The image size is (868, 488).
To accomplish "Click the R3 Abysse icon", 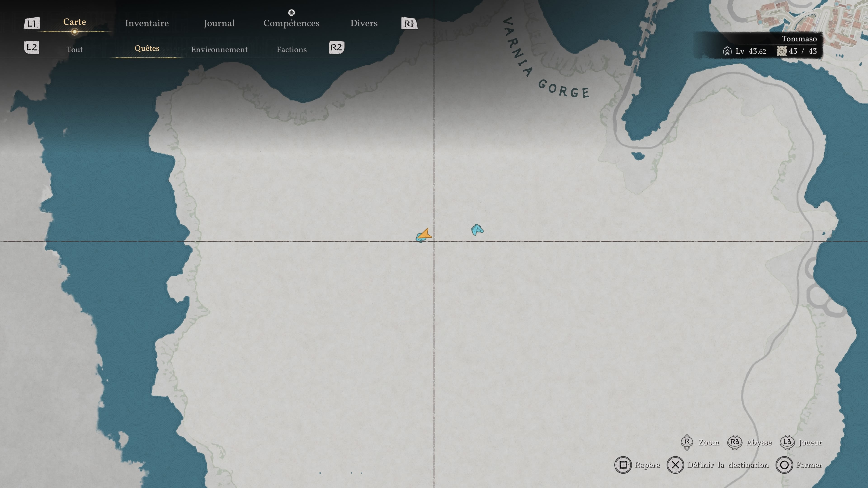I will pyautogui.click(x=735, y=442).
